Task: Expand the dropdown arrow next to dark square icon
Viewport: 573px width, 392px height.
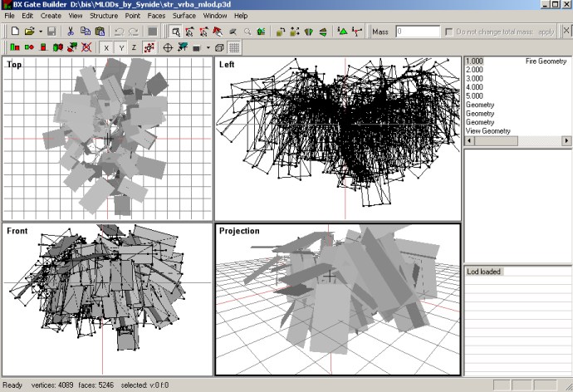Action: [x=208, y=47]
